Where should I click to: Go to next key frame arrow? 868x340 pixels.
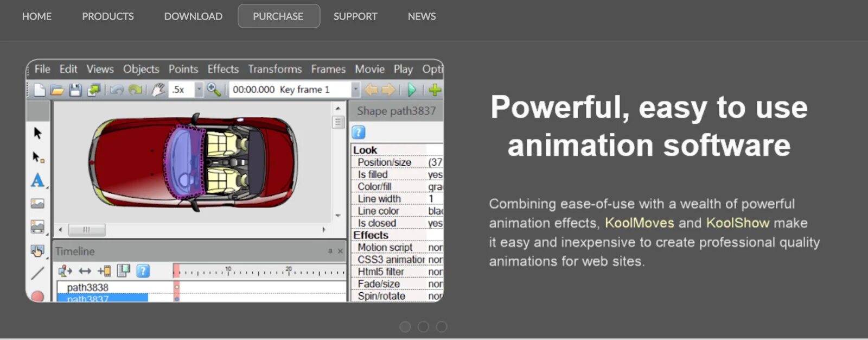click(388, 90)
